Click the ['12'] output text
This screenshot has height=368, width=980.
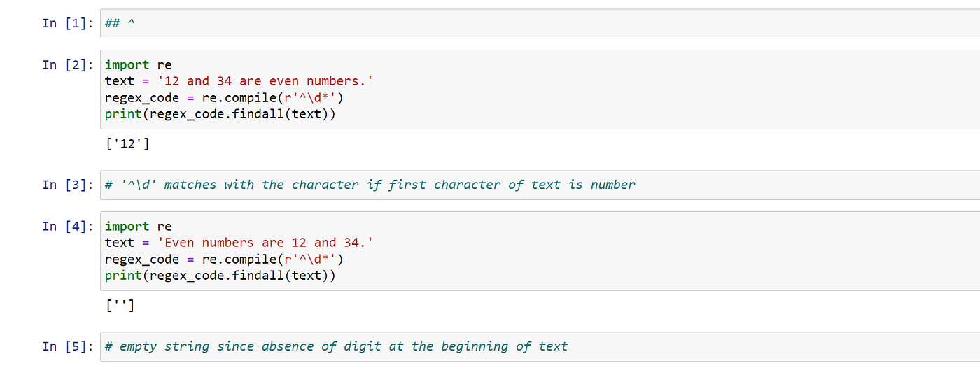pos(127,145)
